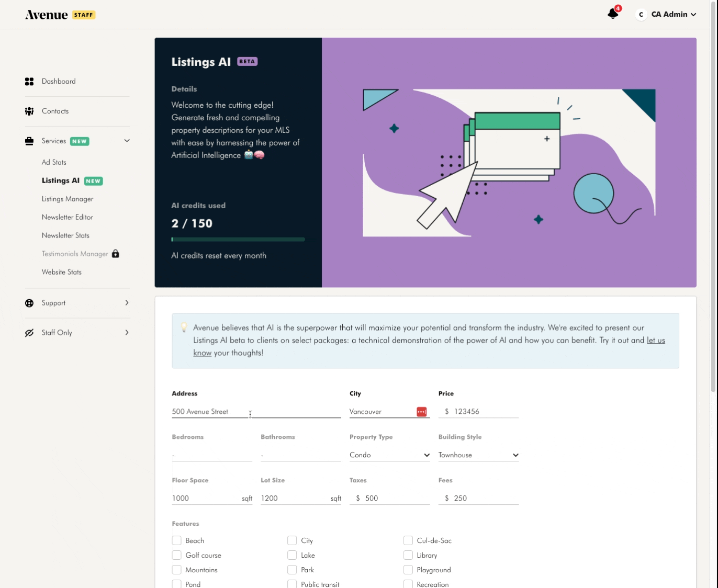
Task: Expand the Support section chevron
Action: click(x=127, y=303)
